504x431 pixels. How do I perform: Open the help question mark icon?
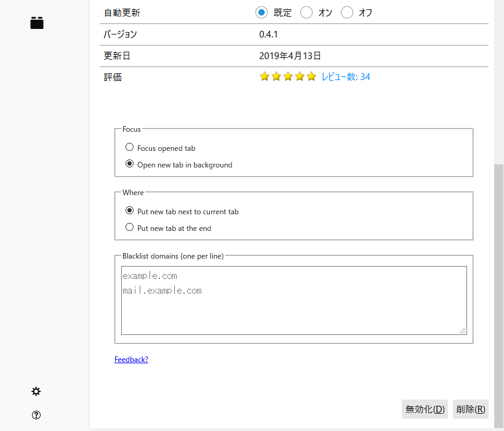pos(36,415)
